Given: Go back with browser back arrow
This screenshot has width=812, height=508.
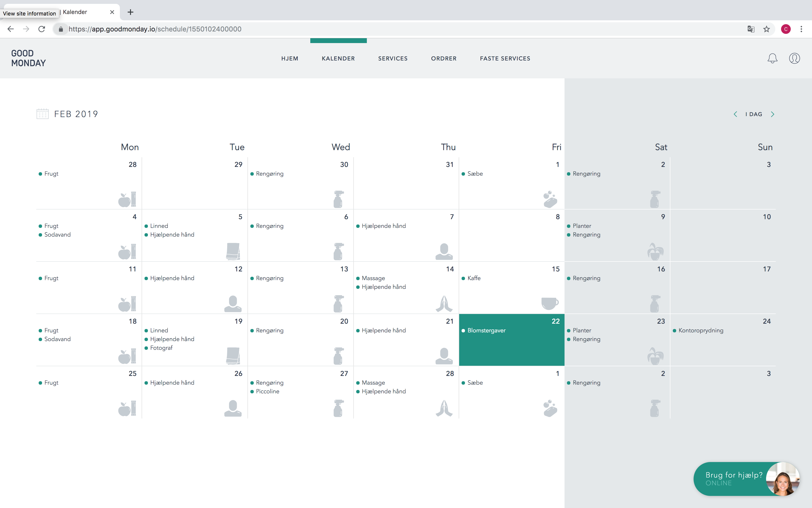Looking at the screenshot, I should pyautogui.click(x=11, y=29).
